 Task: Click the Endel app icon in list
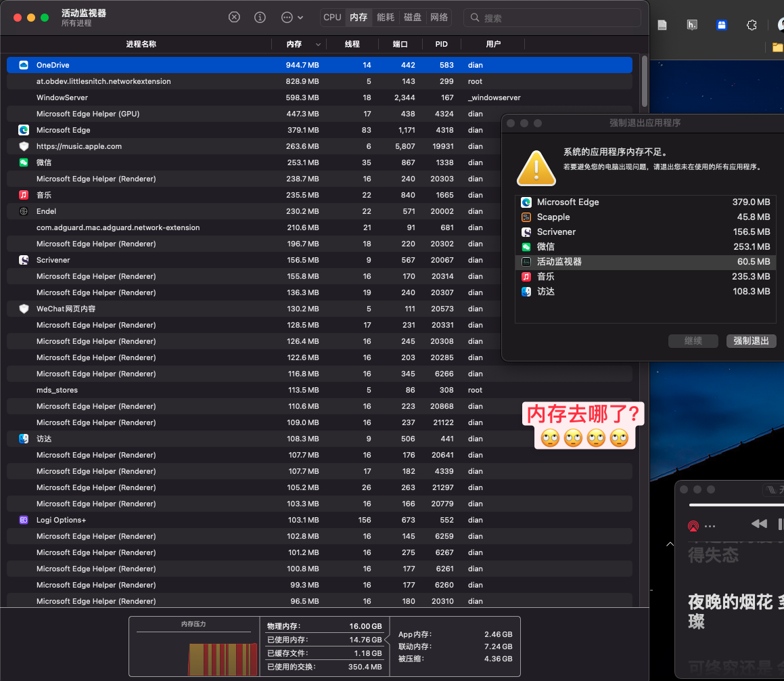click(x=24, y=211)
